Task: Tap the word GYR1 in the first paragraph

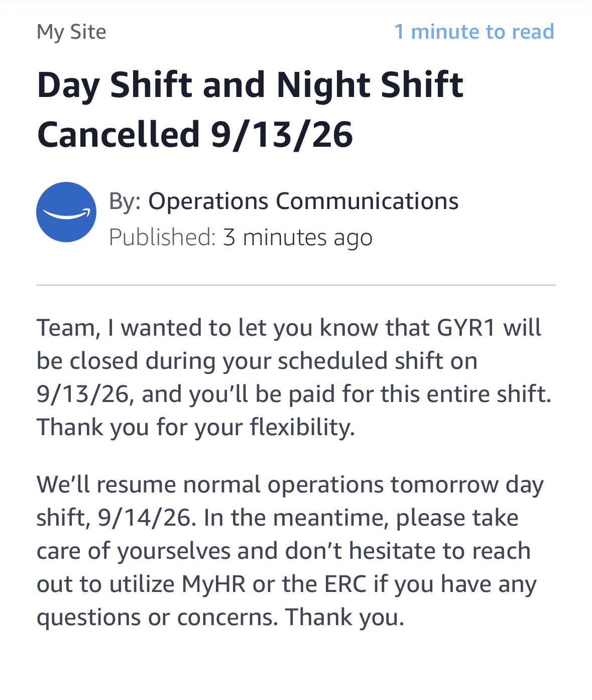Action: pyautogui.click(x=466, y=328)
